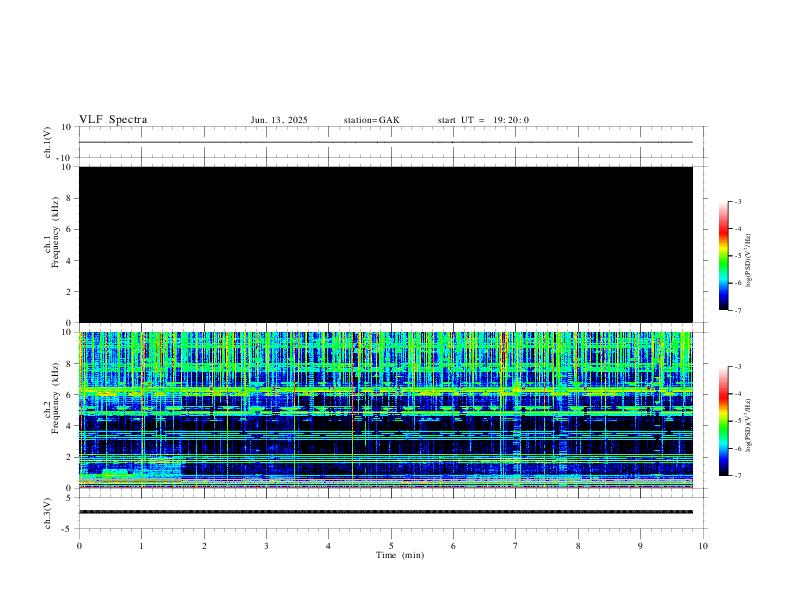Click the 'ch.1(V)' waveform axis label
792x612 pixels.
click(48, 142)
